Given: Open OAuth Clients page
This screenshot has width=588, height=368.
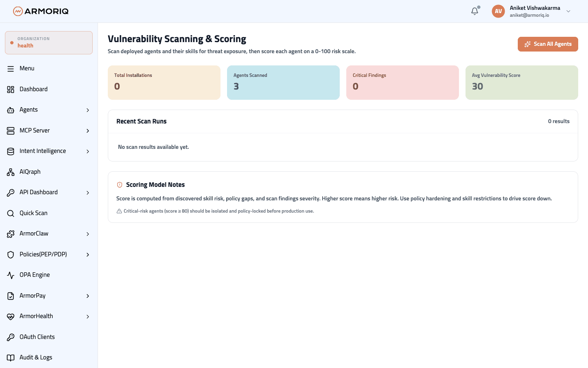Looking at the screenshot, I should pos(49,337).
